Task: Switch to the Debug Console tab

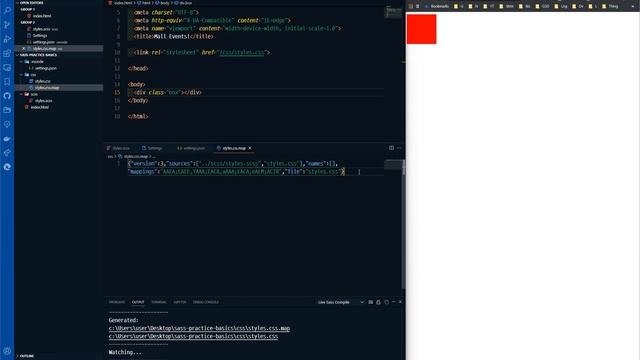Action: click(x=206, y=302)
